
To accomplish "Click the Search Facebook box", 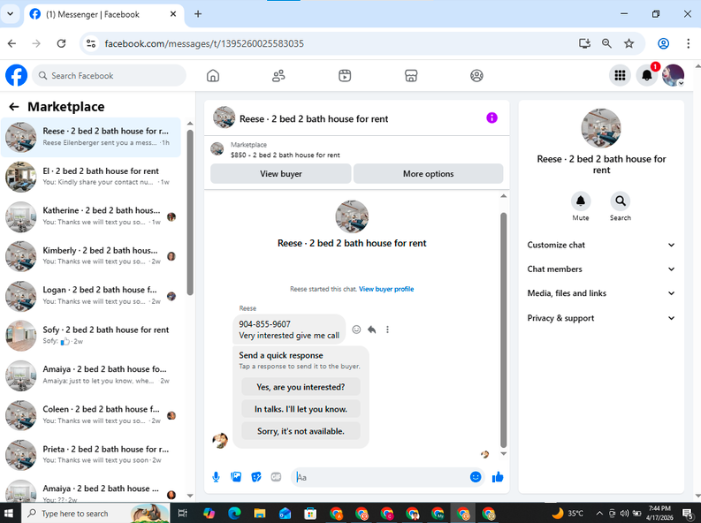I will click(x=109, y=76).
